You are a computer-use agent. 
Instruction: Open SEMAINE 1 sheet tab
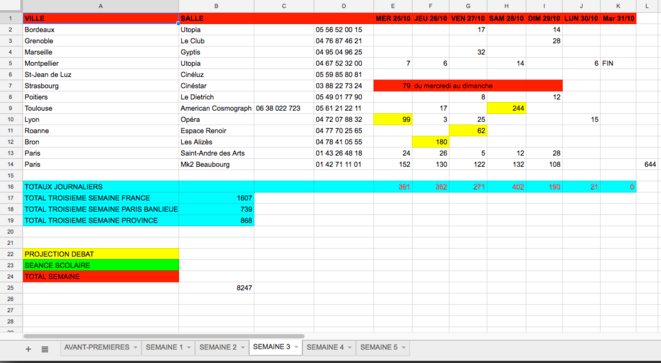[164, 347]
